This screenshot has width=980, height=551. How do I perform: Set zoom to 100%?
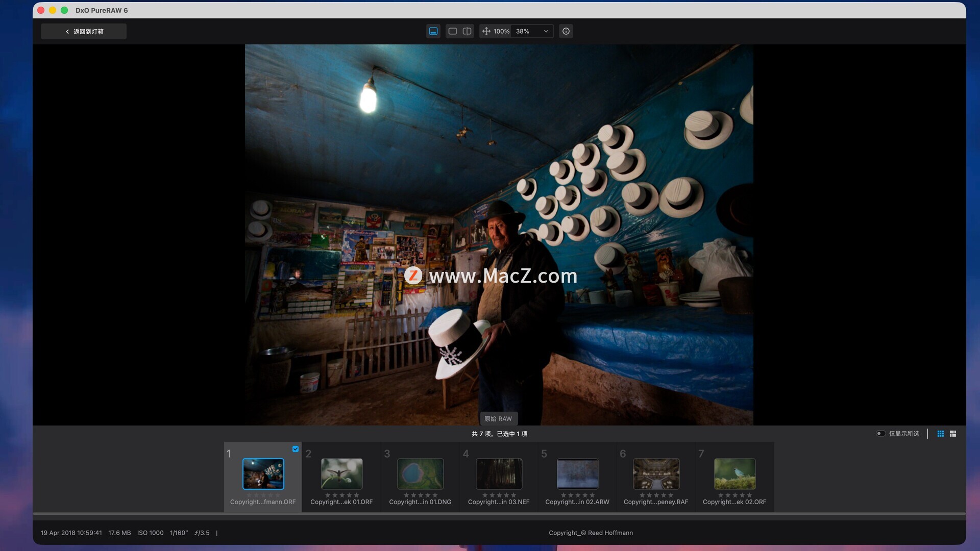pos(501,31)
